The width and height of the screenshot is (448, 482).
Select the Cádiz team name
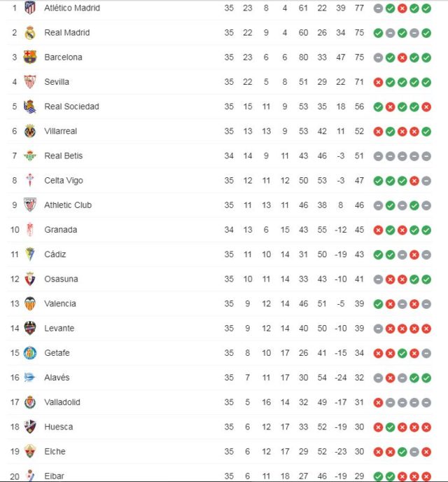pyautogui.click(x=55, y=254)
